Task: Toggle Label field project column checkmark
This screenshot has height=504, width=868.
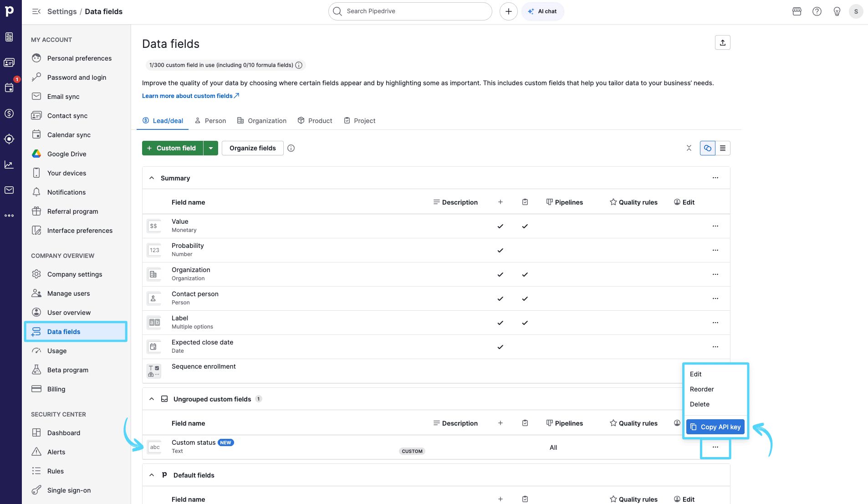Action: (525, 323)
